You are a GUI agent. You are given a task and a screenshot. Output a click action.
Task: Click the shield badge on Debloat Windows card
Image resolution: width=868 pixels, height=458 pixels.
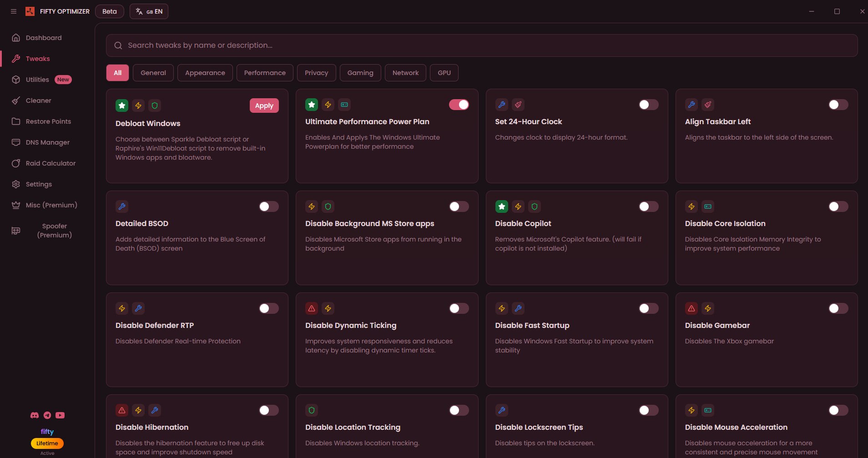[155, 106]
